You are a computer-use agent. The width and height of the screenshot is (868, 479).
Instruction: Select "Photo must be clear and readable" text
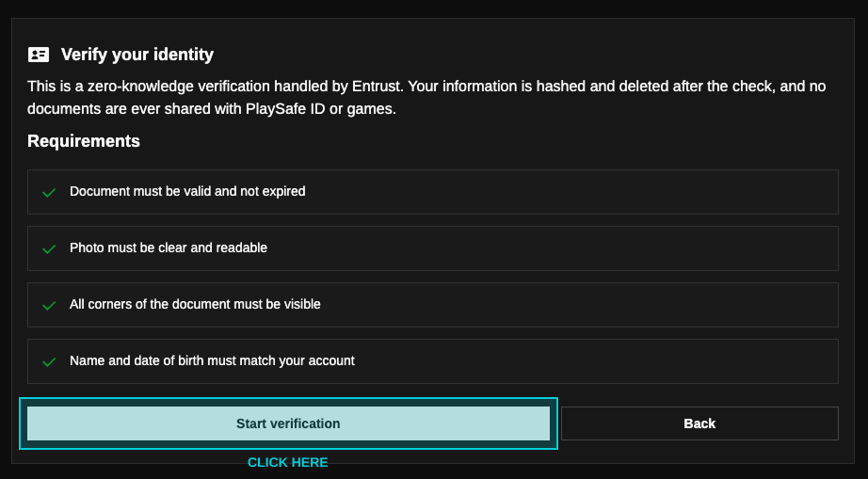(169, 247)
